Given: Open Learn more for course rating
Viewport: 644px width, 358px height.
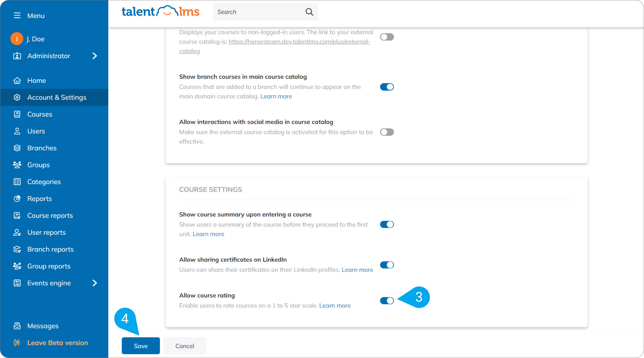Looking at the screenshot, I should 335,305.
